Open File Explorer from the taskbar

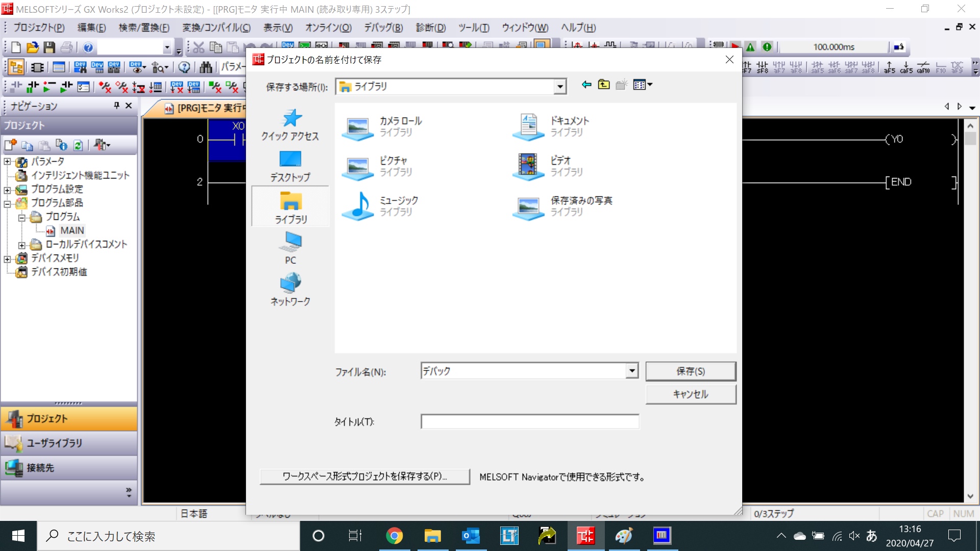pyautogui.click(x=432, y=536)
